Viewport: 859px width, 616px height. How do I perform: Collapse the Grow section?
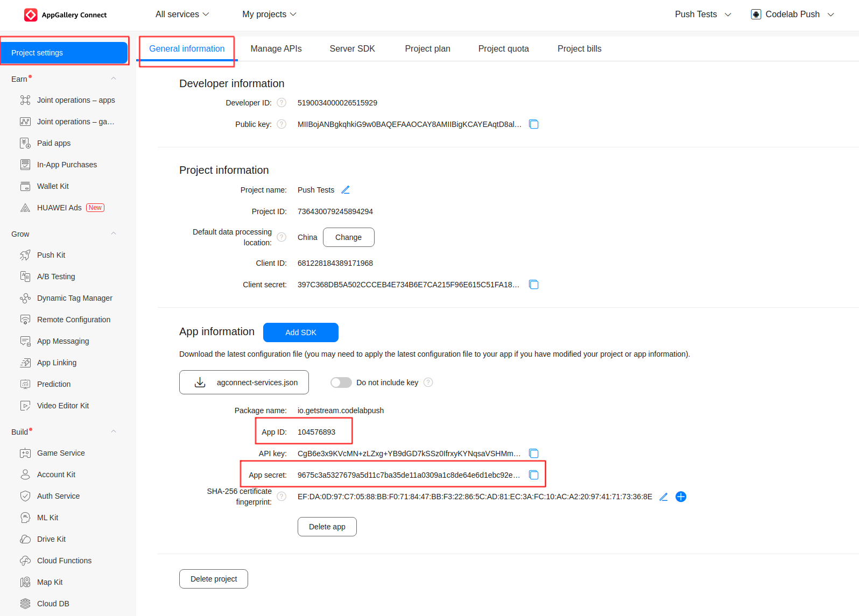114,233
